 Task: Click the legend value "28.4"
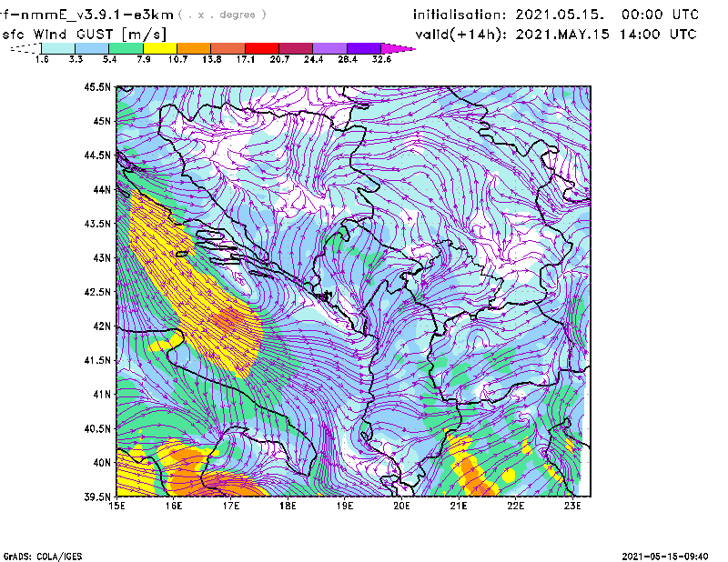point(348,59)
